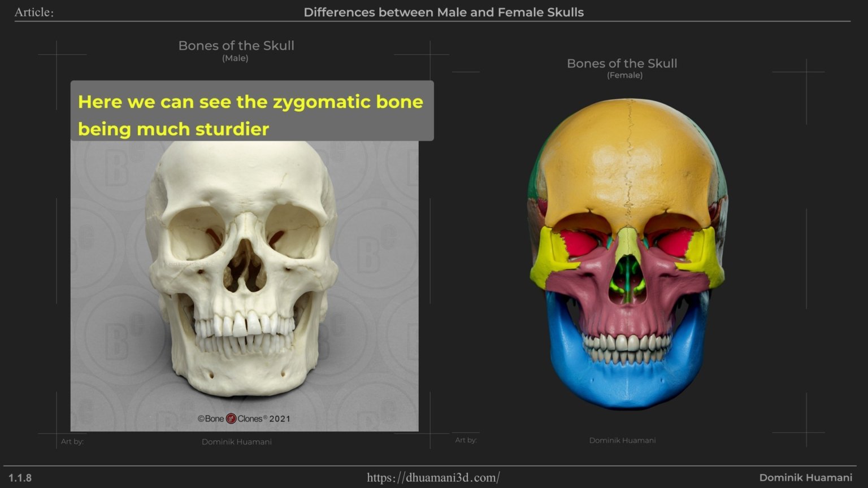This screenshot has width=868, height=488.
Task: Click the "(Female)" subtitle label
Action: pyautogui.click(x=624, y=75)
